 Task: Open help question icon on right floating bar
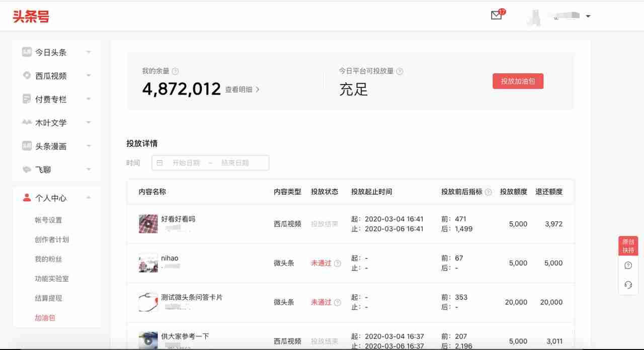628,266
